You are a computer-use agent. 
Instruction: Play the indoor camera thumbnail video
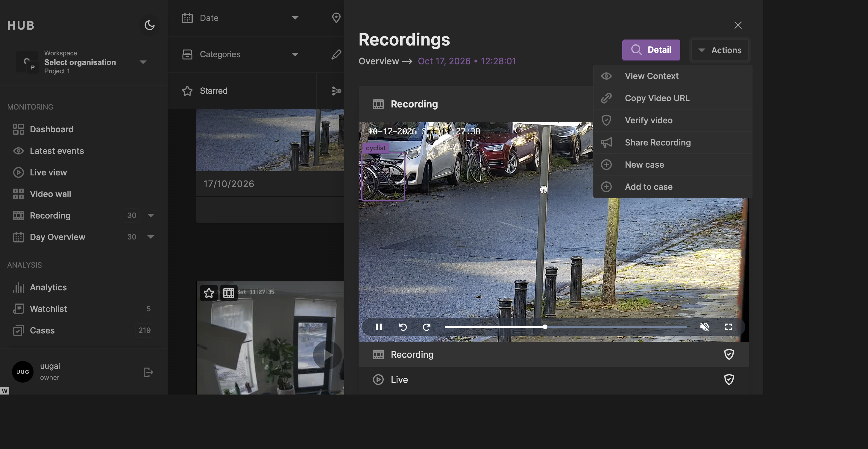tap(327, 355)
